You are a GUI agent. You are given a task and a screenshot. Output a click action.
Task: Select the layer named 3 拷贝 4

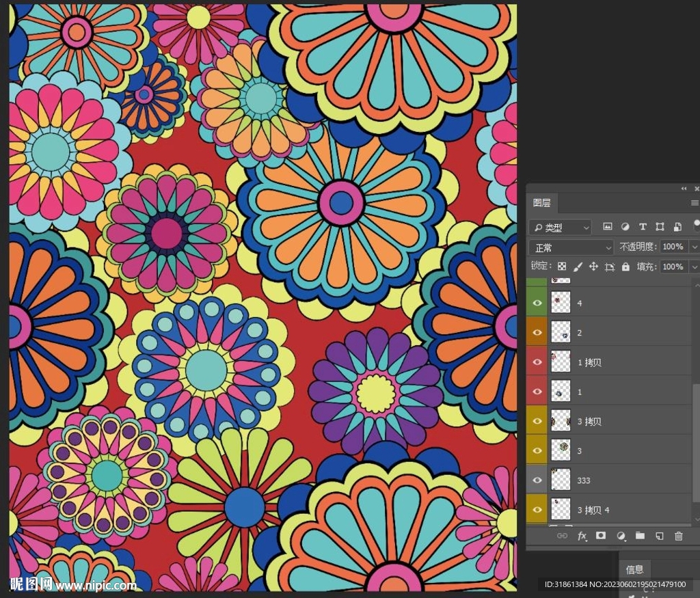pyautogui.click(x=593, y=510)
